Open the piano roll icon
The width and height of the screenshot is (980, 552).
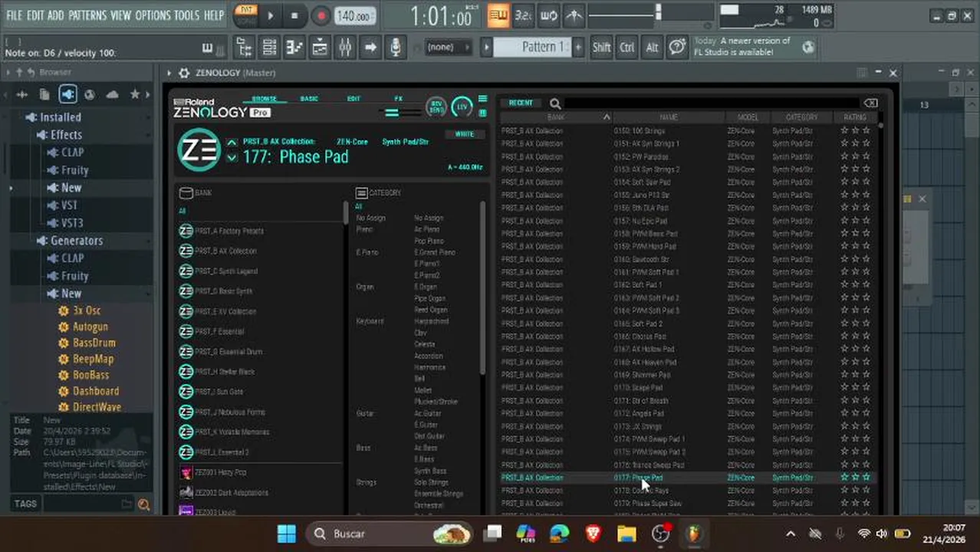[x=294, y=48]
